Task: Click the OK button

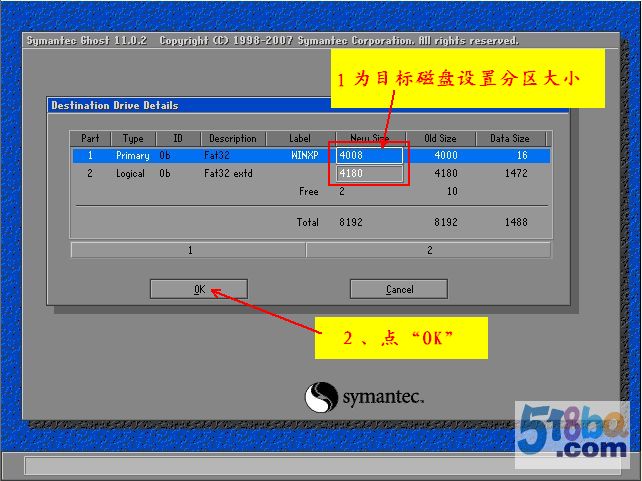Action: 199,289
